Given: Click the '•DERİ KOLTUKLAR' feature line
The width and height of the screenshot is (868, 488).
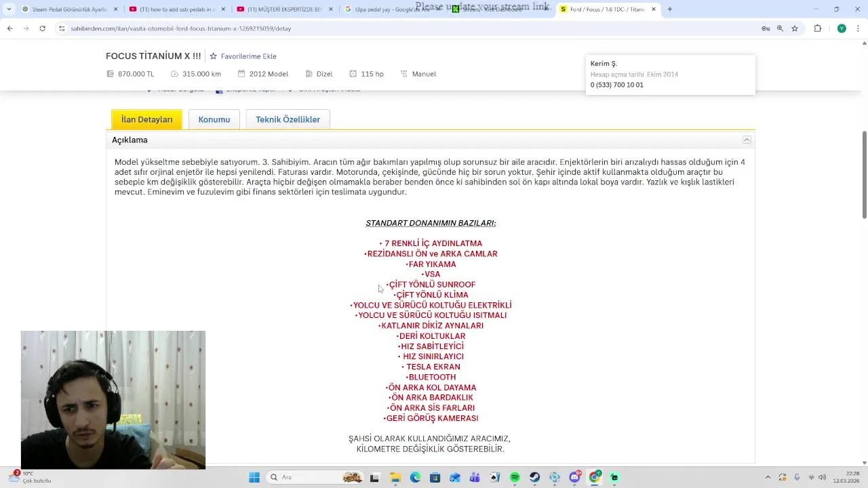Looking at the screenshot, I should coord(431,336).
